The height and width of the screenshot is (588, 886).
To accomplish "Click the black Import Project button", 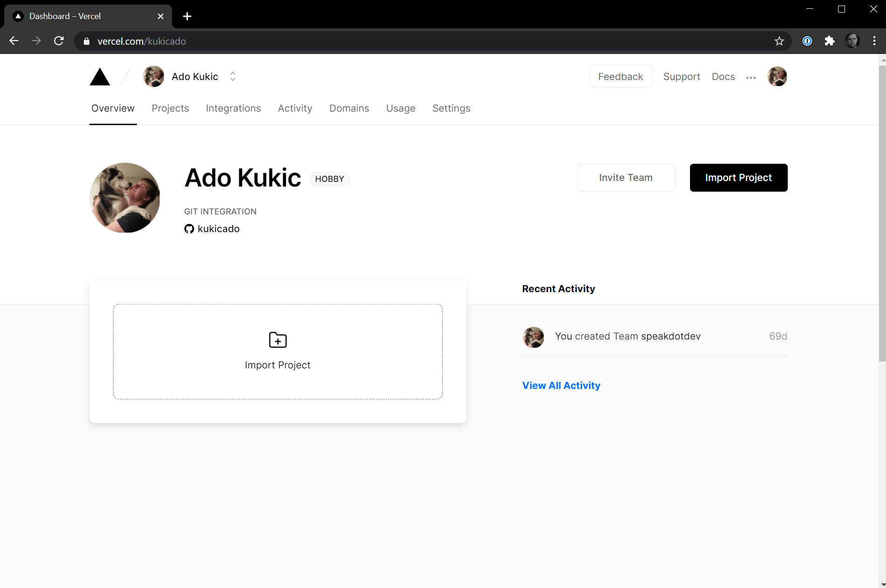I will click(x=738, y=178).
